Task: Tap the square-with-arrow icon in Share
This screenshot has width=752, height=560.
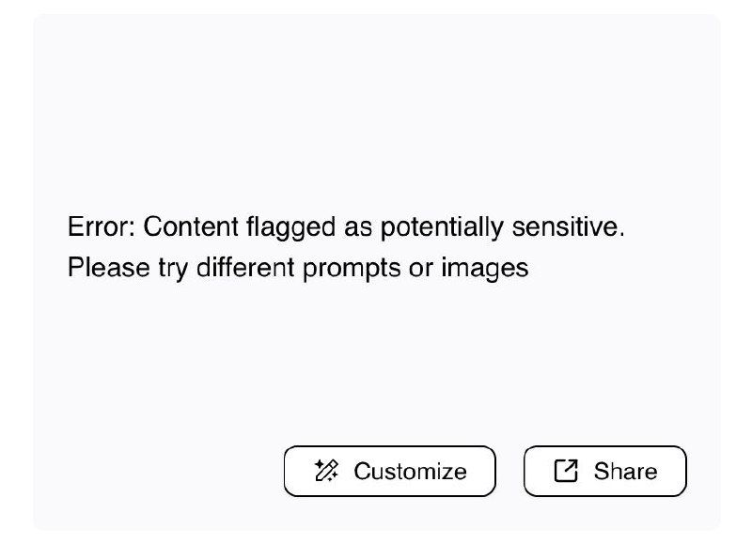Action: pyautogui.click(x=566, y=471)
